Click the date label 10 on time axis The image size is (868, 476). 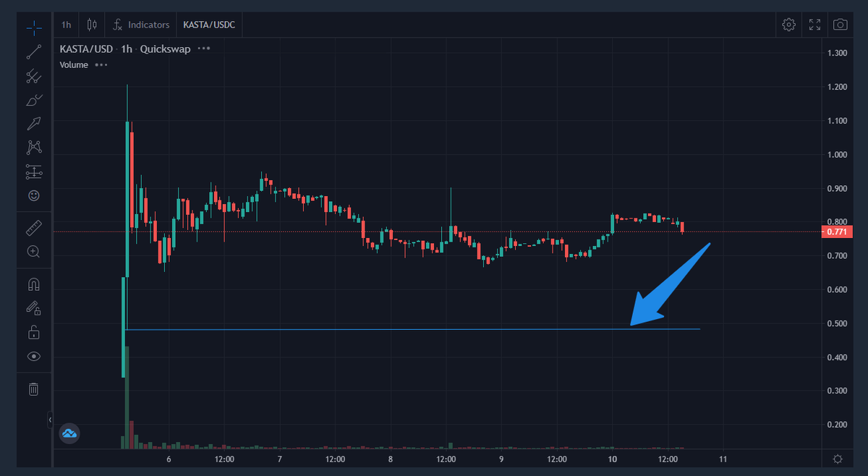click(612, 459)
